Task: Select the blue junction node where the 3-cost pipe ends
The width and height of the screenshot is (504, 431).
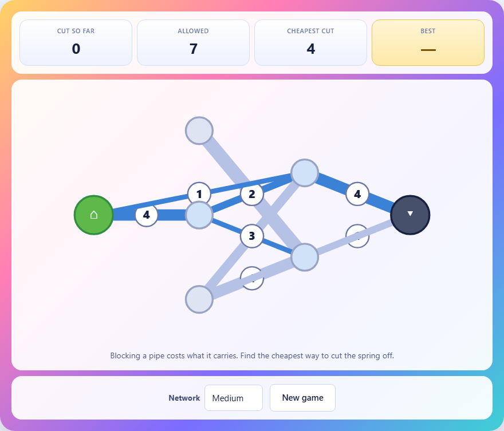Action: point(304,257)
